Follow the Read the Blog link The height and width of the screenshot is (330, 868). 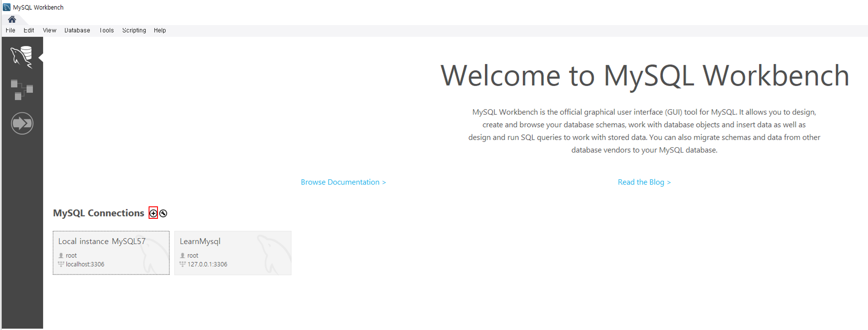[644, 182]
